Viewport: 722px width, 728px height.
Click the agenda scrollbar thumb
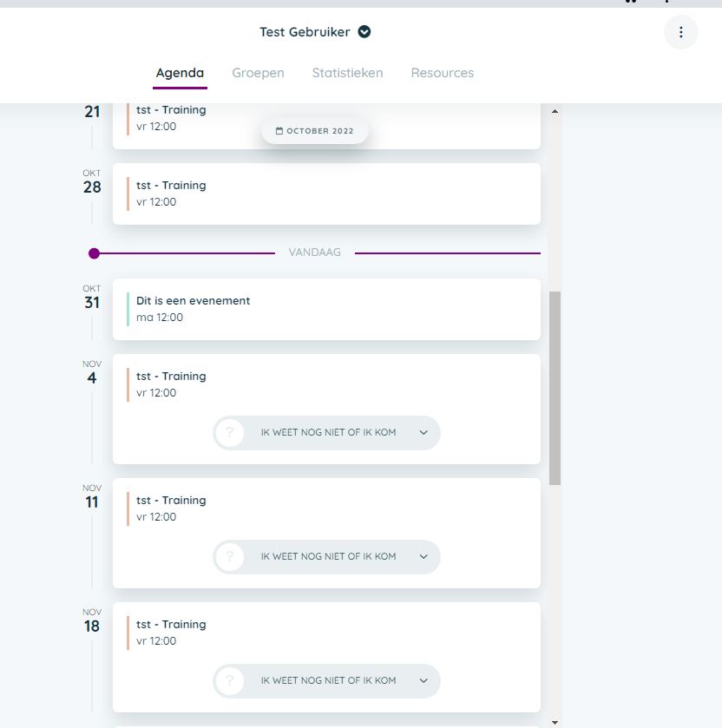click(x=555, y=388)
